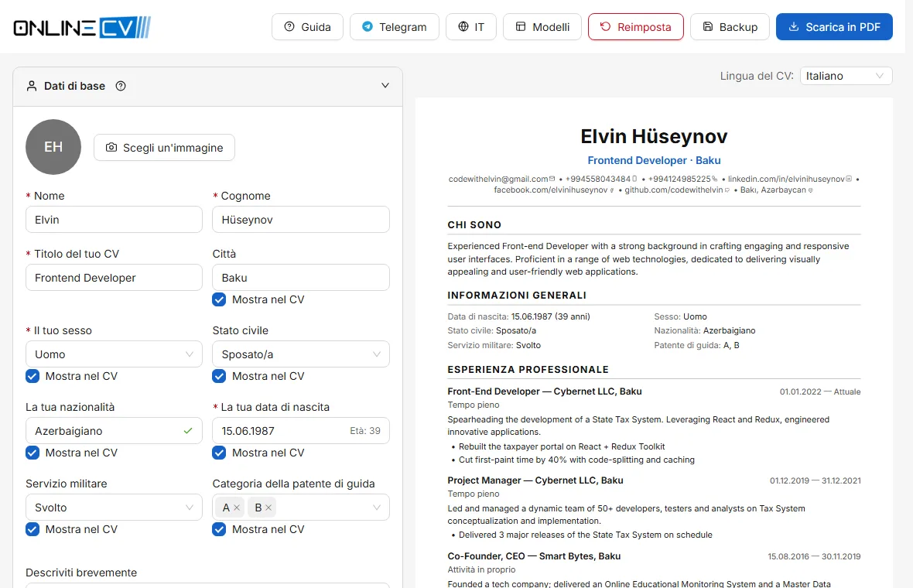Click the help icon beside Dati di base

click(121, 86)
